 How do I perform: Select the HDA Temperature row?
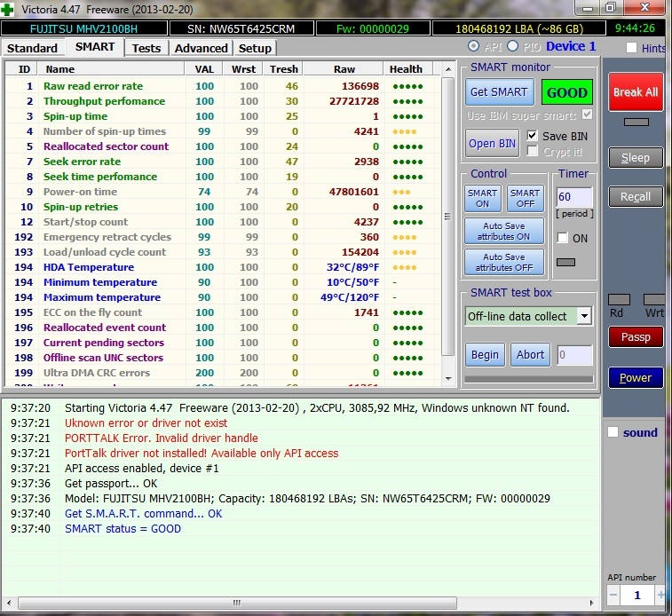point(223,267)
